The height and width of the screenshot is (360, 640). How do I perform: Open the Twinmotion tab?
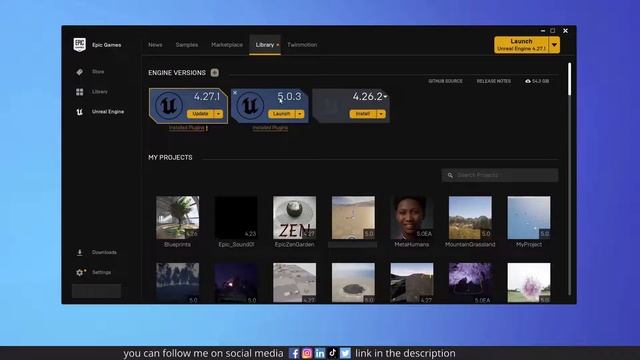tap(302, 45)
